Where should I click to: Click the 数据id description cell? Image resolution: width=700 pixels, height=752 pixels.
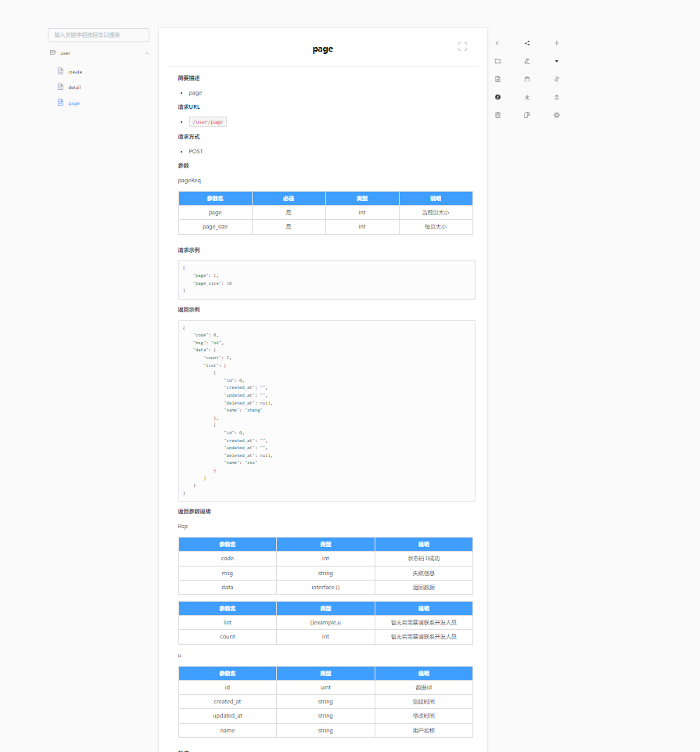point(424,688)
